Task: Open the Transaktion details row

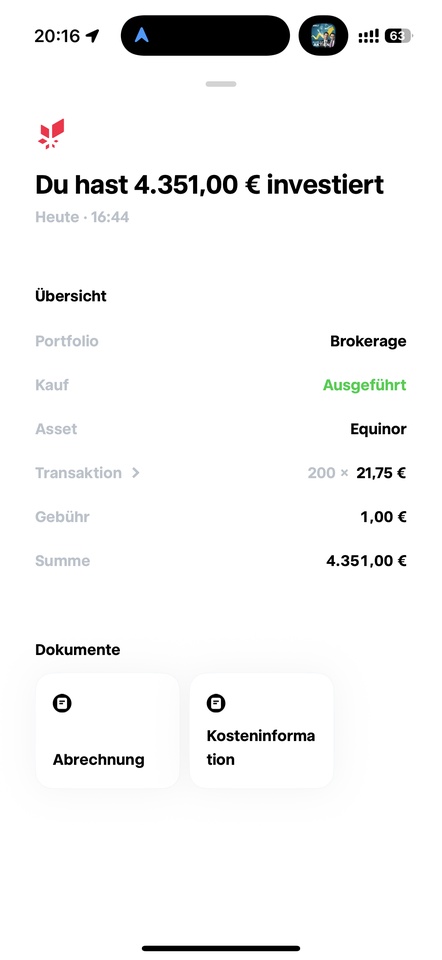Action: coord(221,473)
